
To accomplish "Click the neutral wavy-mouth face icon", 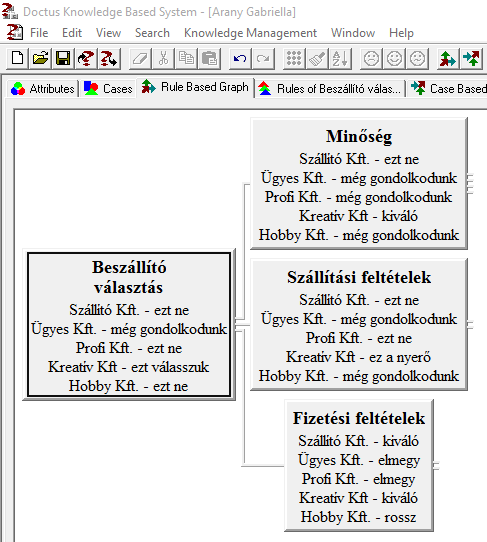I will click(418, 58).
